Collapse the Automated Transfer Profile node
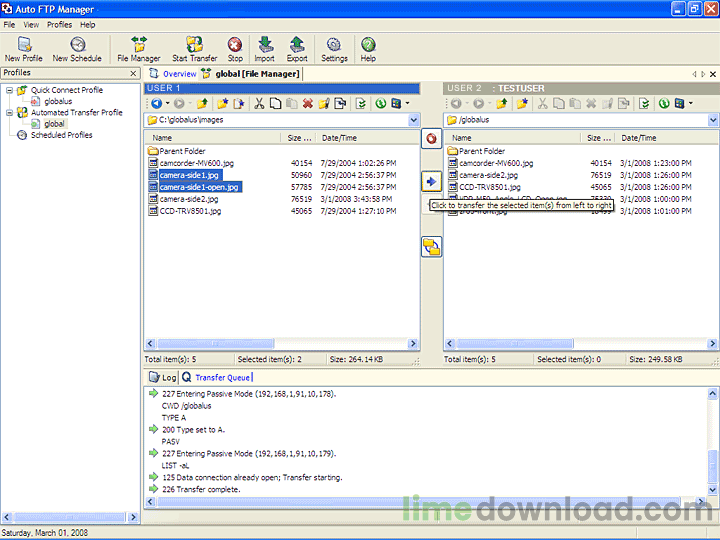This screenshot has height=540, width=720. tap(9, 112)
